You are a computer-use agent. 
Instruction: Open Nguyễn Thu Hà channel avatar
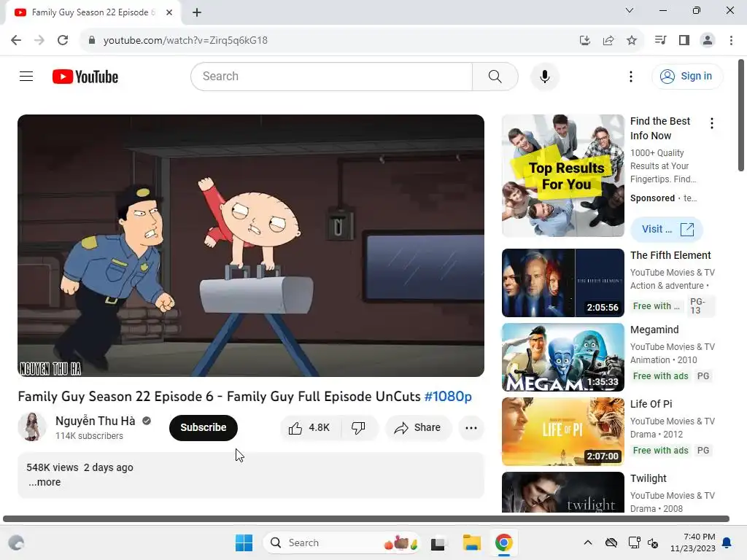coord(32,427)
